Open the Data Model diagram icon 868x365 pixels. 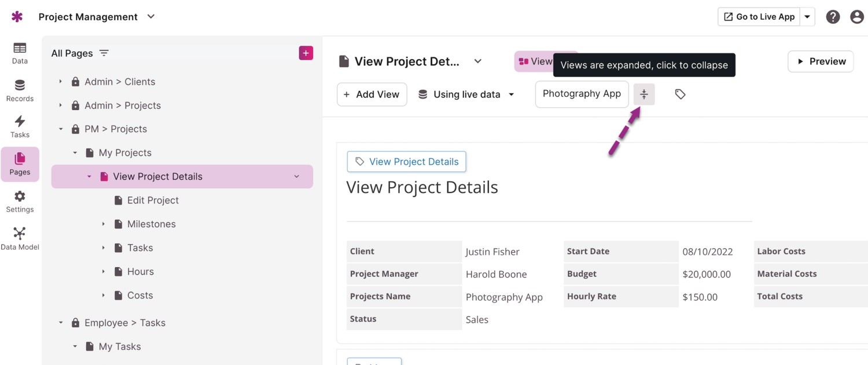(x=20, y=238)
